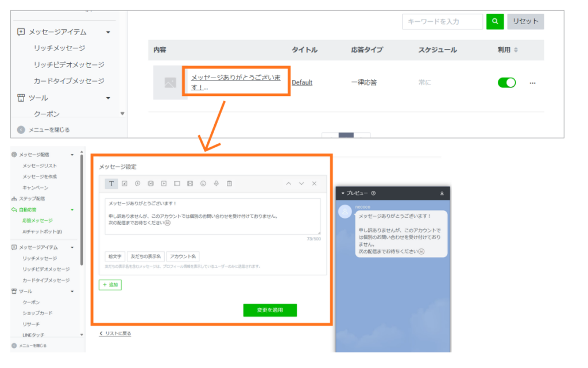Toggle off the green 利用 switch
This screenshot has width=588, height=368.
click(x=506, y=83)
